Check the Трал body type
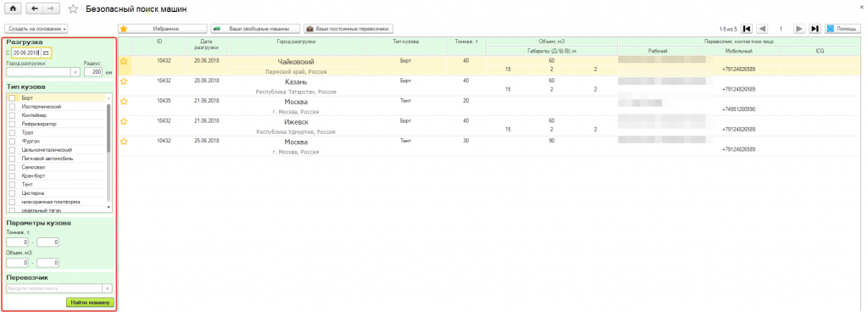This screenshot has width=868, height=312. (12, 133)
